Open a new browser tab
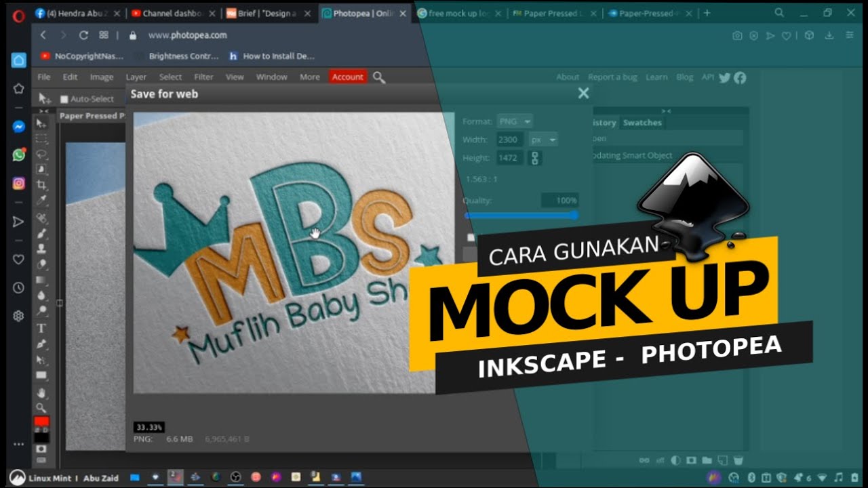The image size is (868, 488). click(x=707, y=13)
